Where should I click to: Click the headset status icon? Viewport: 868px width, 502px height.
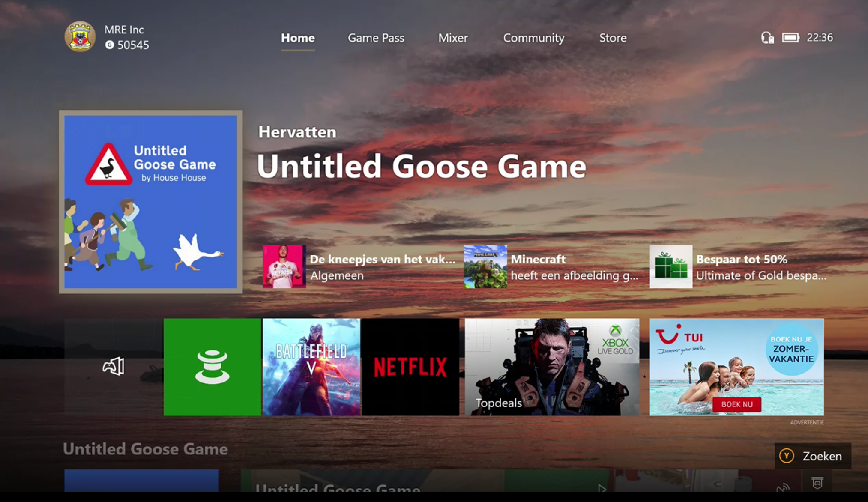[767, 38]
